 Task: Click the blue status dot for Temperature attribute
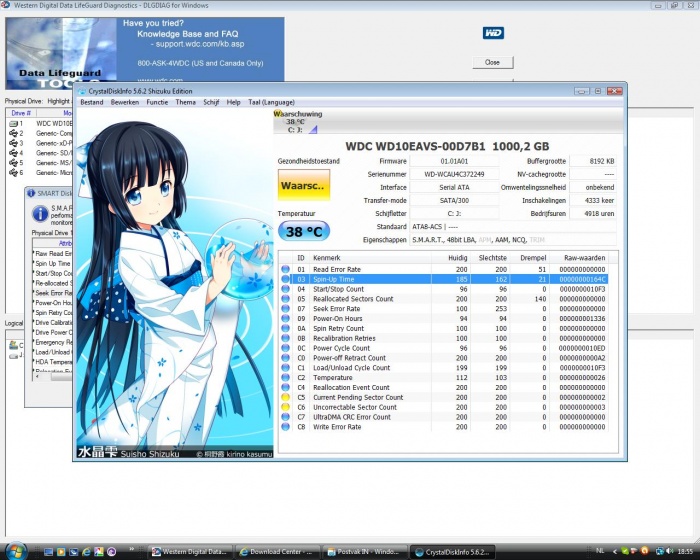point(285,377)
